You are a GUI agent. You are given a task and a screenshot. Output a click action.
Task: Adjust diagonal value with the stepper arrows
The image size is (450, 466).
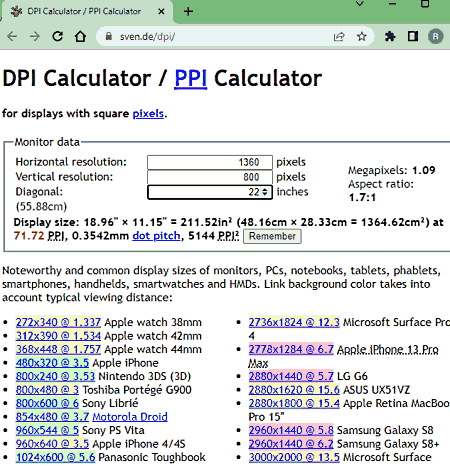[265, 192]
